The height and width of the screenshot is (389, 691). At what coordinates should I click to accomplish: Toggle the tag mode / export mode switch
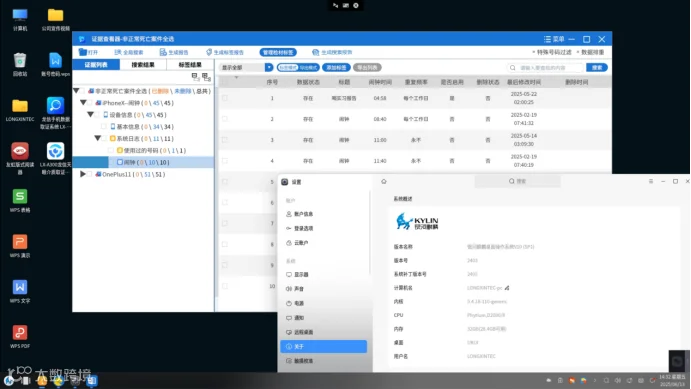click(x=298, y=67)
